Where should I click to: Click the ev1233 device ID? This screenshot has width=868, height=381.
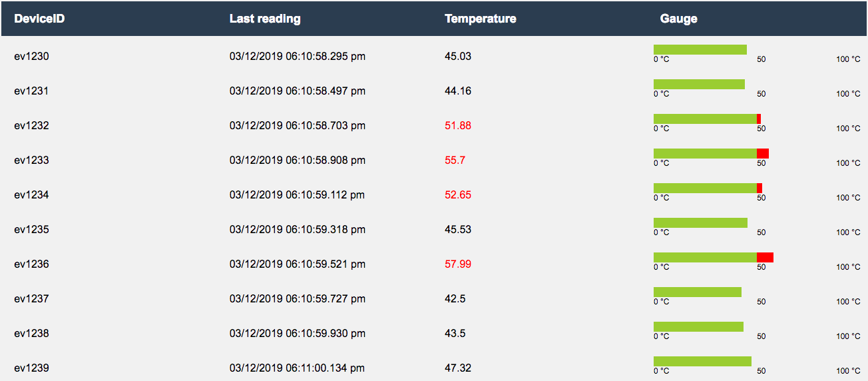point(31,161)
